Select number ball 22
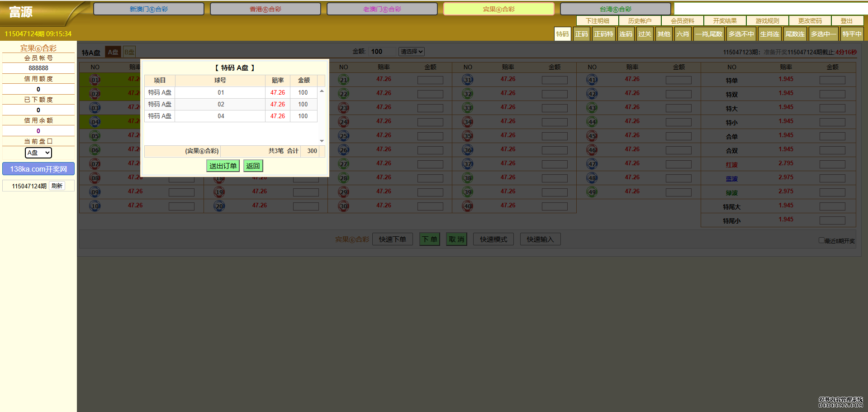This screenshot has width=868, height=412. [344, 94]
